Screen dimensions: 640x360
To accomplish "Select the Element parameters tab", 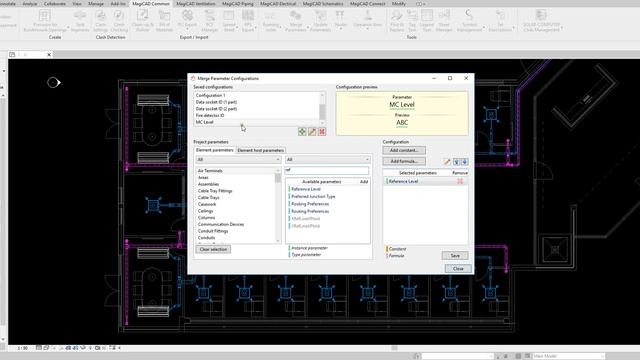I will click(215, 150).
